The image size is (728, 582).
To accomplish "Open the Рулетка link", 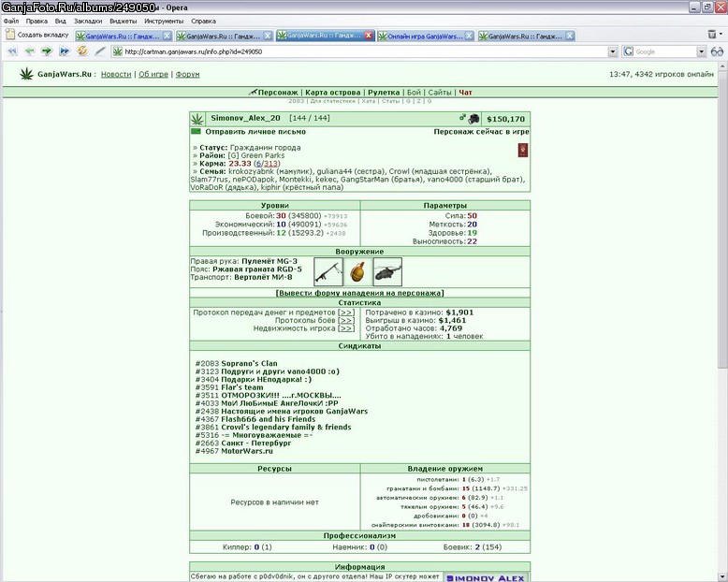I will [x=384, y=93].
